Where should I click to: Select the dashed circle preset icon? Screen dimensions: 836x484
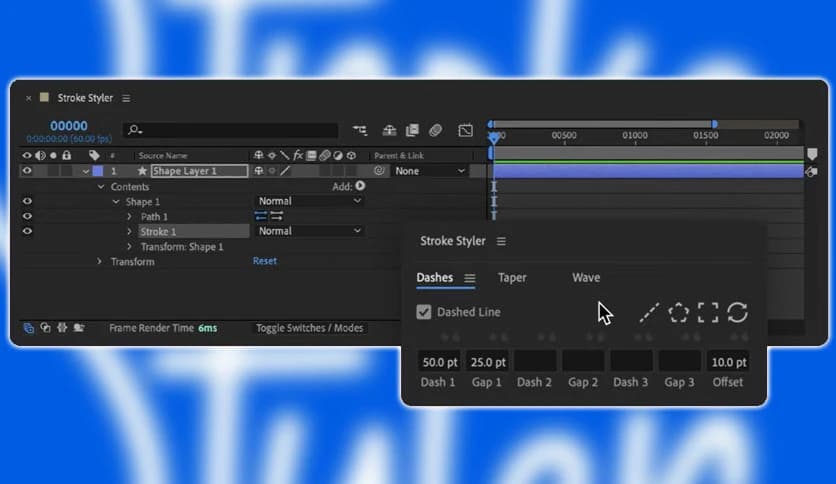pos(679,312)
